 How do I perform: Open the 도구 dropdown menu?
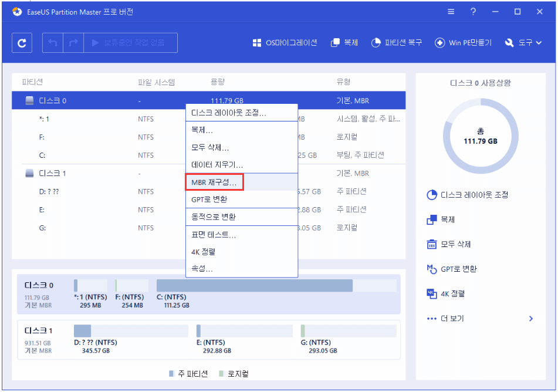pyautogui.click(x=523, y=42)
